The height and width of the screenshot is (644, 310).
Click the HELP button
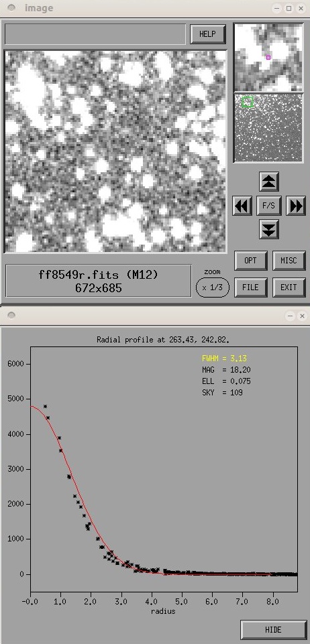pyautogui.click(x=207, y=34)
